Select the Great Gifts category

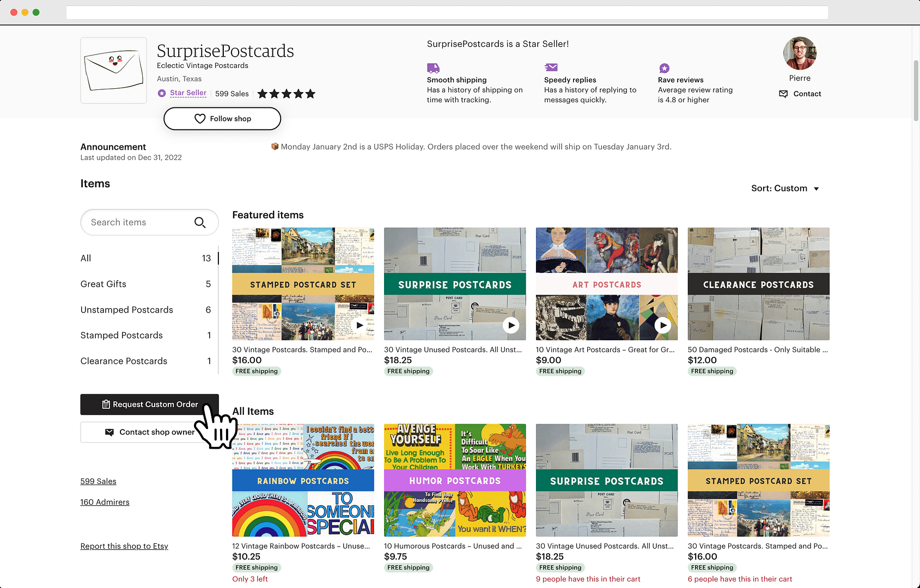[146, 284]
